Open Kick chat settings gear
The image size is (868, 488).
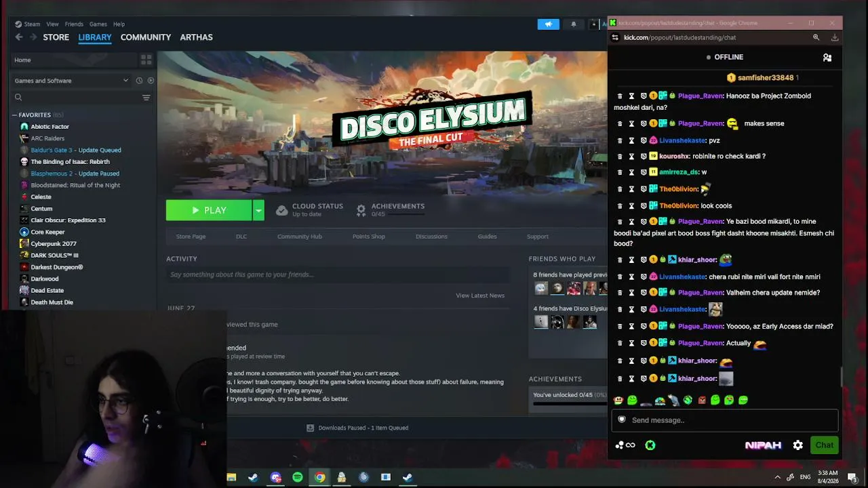click(798, 445)
